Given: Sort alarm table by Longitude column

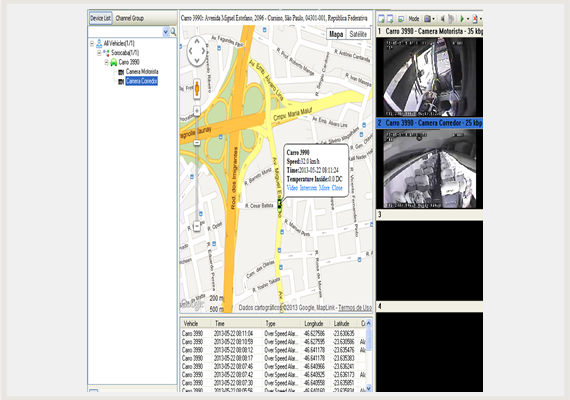Looking at the screenshot, I should click(x=316, y=323).
